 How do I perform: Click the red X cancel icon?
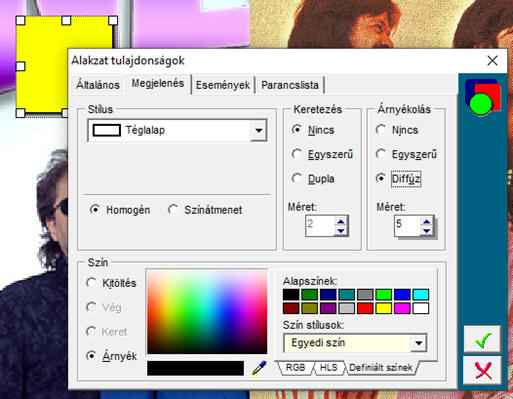(482, 370)
